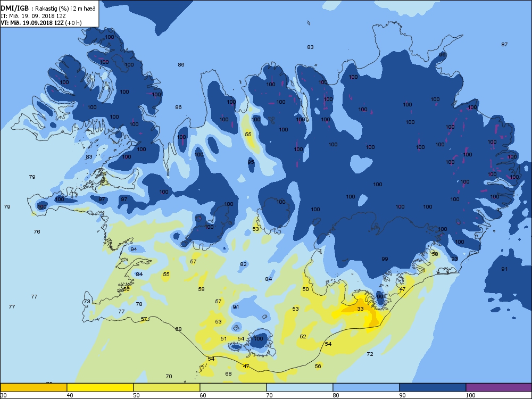Click the orange 30–40 legend color band
Image resolution: width=532 pixels, height=399 pixels.
point(34,387)
